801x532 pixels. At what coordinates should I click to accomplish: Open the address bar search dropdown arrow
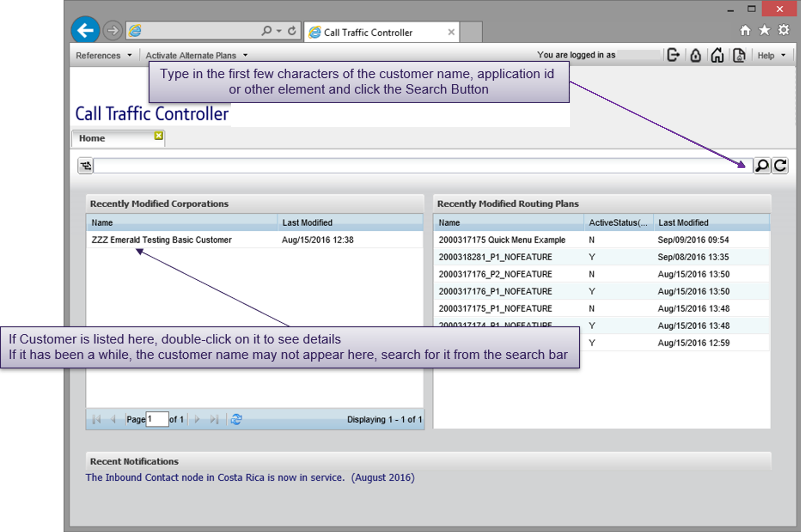[279, 31]
